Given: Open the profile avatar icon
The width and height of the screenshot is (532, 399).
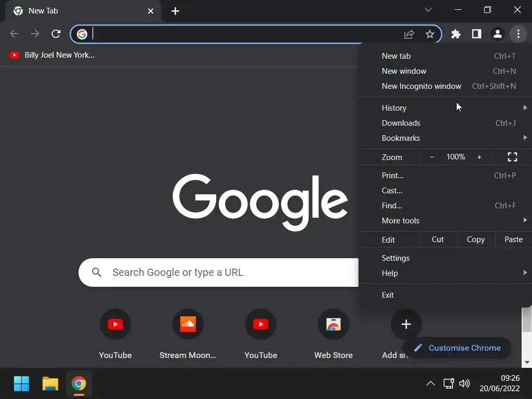Looking at the screenshot, I should point(498,34).
